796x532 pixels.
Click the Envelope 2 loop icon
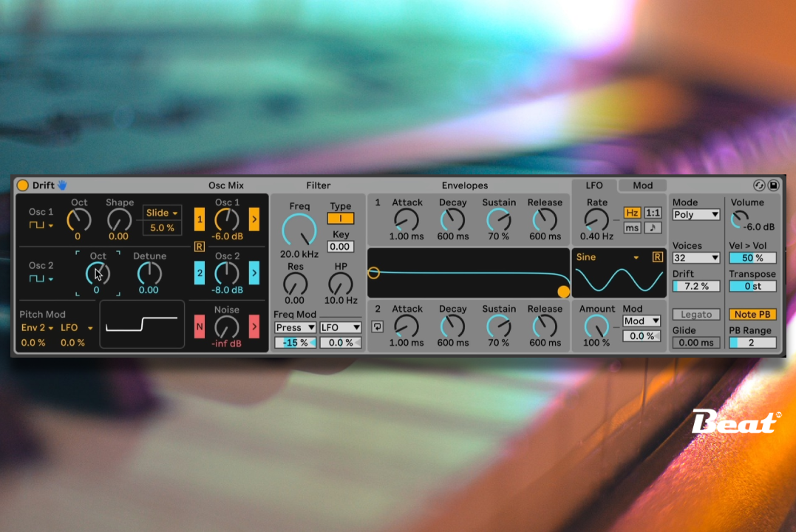[x=378, y=326]
